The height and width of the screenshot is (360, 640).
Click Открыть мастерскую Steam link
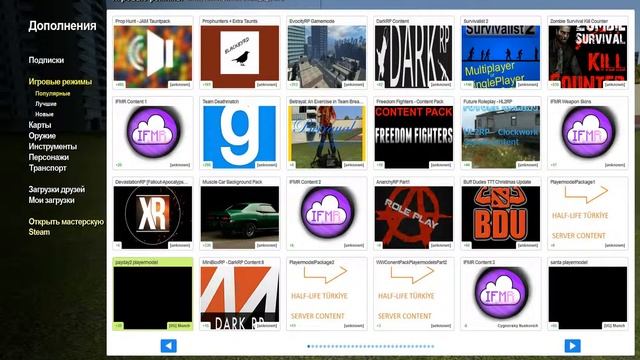[66, 227]
